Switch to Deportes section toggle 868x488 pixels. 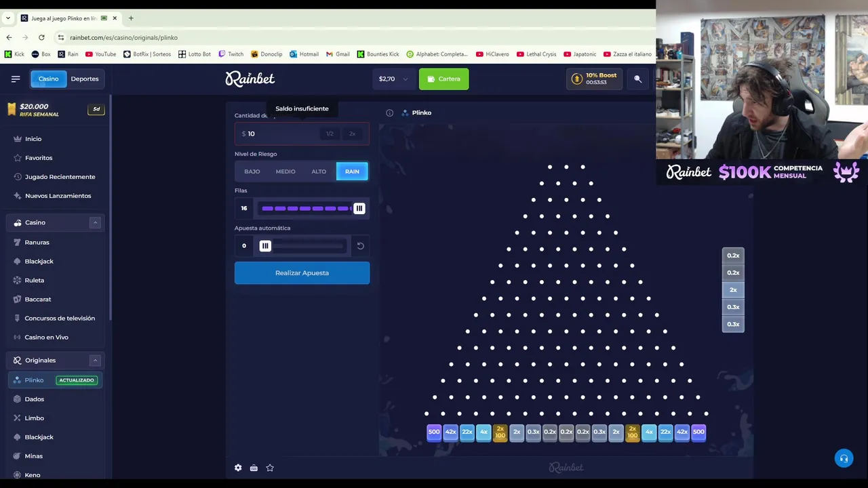click(85, 79)
